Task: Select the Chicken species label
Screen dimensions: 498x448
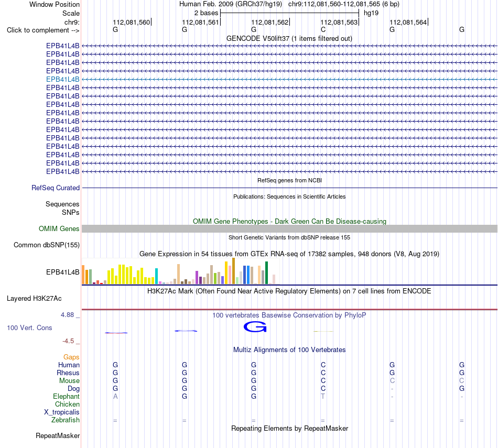Action: (67, 404)
